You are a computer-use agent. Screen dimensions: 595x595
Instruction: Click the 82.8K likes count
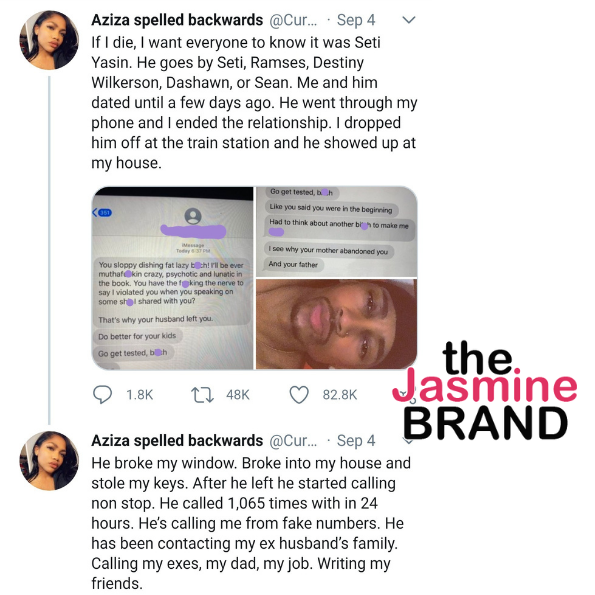(x=340, y=395)
